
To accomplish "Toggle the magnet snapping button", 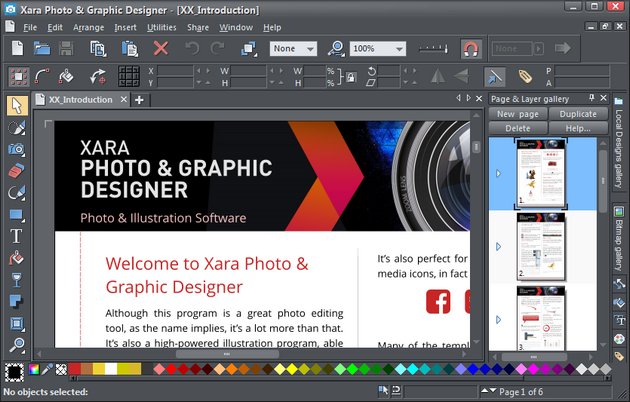I will (x=470, y=48).
